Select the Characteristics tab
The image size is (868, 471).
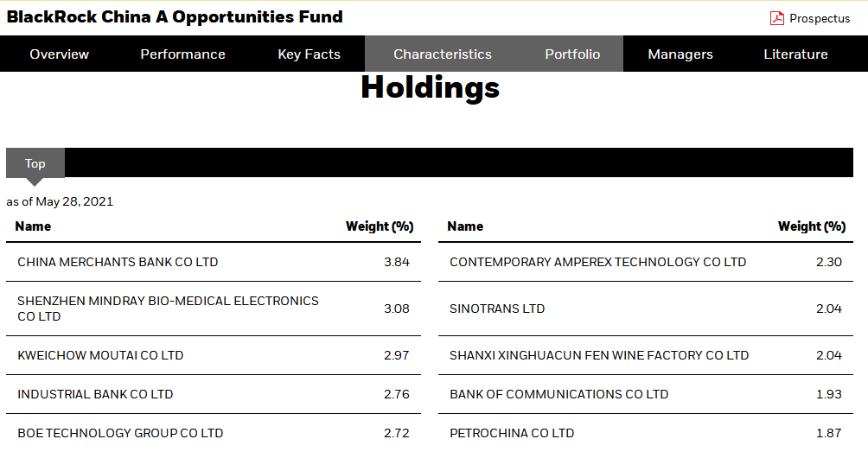(x=442, y=54)
